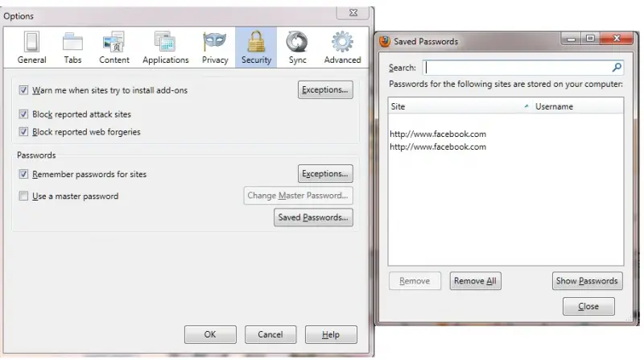Open the Sync options pane
The height and width of the screenshot is (360, 644).
[x=297, y=48]
